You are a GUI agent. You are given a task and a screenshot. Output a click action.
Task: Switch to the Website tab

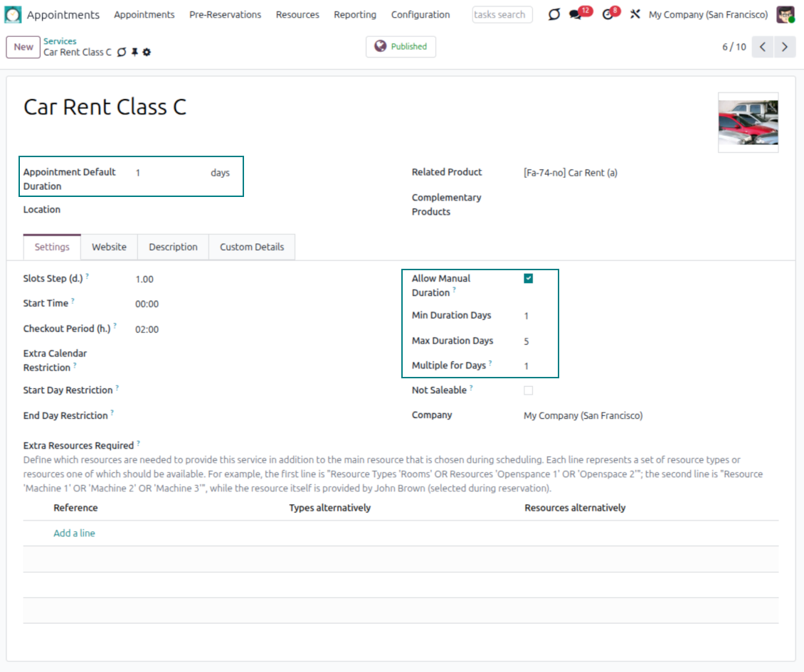[109, 247]
